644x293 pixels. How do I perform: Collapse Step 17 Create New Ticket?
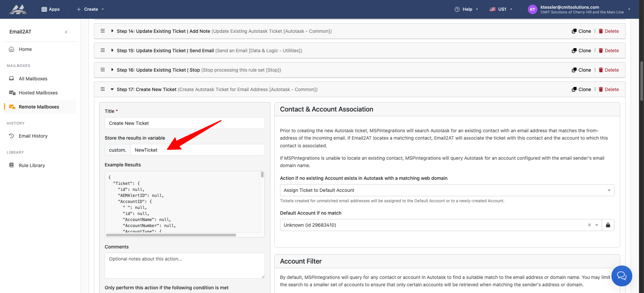click(112, 89)
